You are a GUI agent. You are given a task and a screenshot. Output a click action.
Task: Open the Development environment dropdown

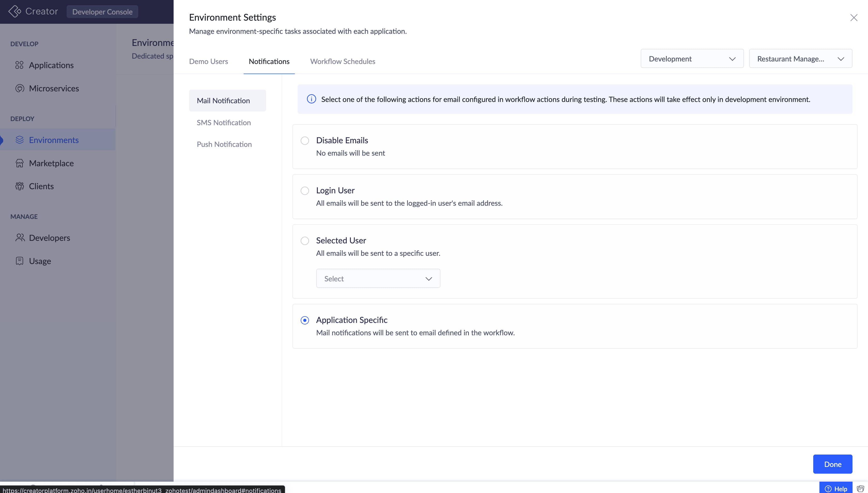pos(692,59)
